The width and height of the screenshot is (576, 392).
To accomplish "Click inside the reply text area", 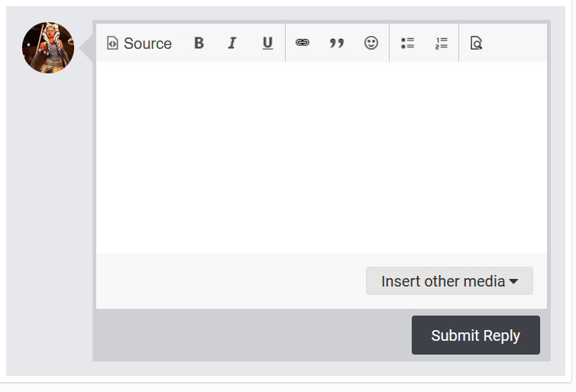I will pyautogui.click(x=322, y=157).
